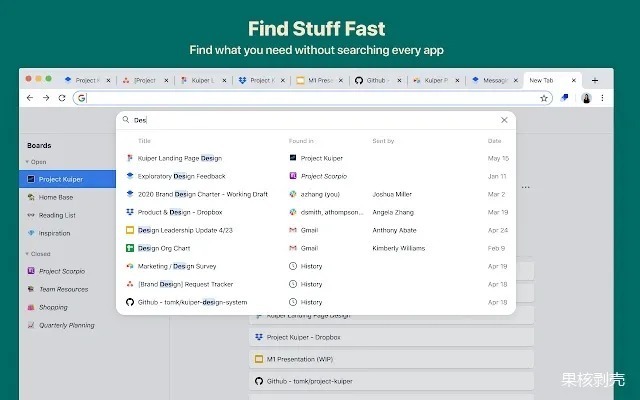
Task: Click the magnifier icon in search popup
Action: pyautogui.click(x=126, y=120)
